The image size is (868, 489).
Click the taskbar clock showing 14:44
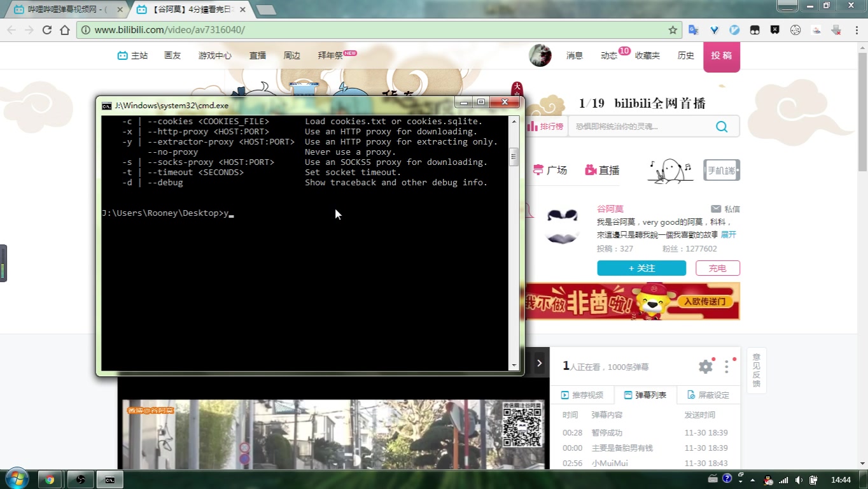(841, 480)
